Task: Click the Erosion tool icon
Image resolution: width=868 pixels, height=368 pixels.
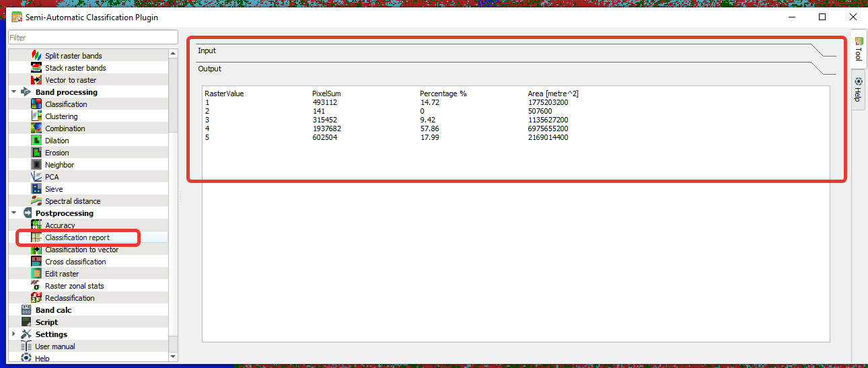Action: pyautogui.click(x=36, y=153)
